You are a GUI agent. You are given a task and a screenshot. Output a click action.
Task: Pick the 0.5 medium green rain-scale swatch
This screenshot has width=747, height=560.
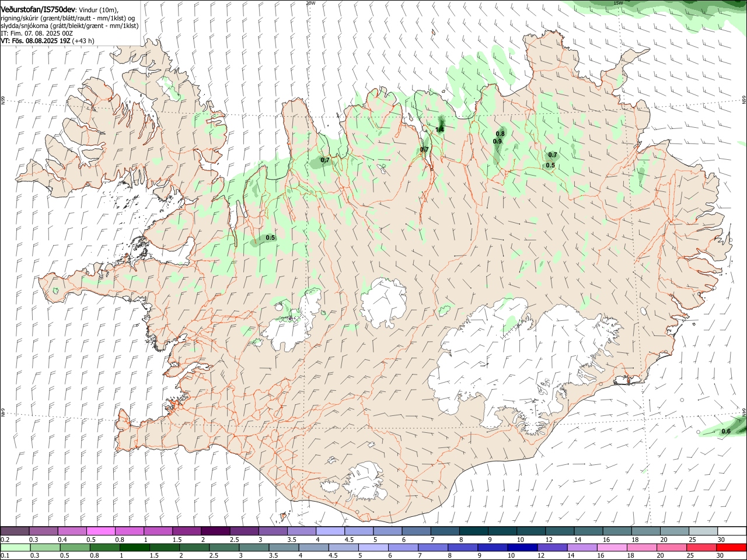click(75, 548)
